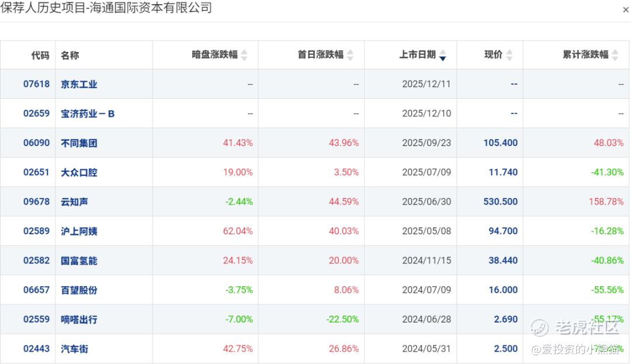Select cumulative change -40.86%
The image size is (631, 364).
pyautogui.click(x=607, y=260)
